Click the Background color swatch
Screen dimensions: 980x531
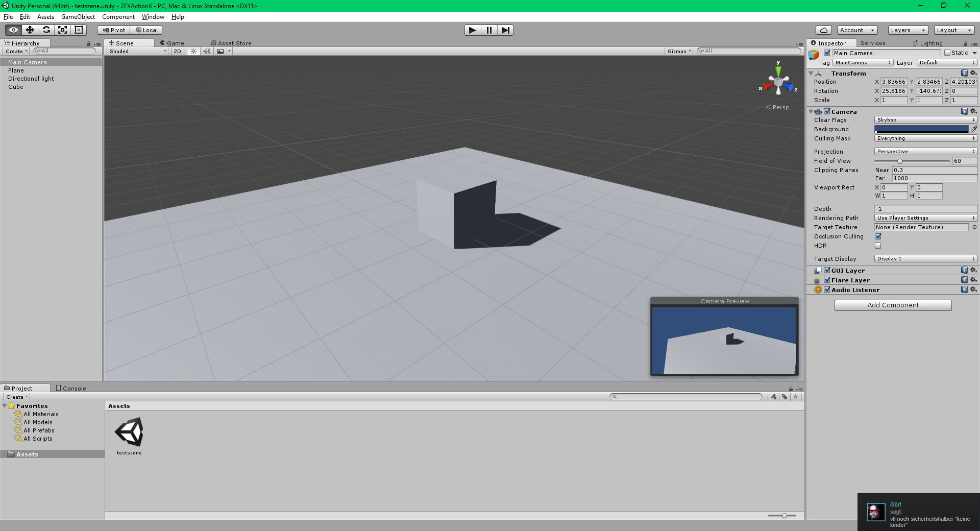[921, 129]
